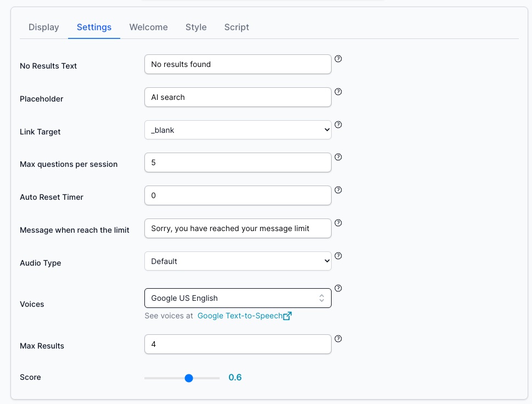Click the Auto Reset Timer help icon
This screenshot has height=404, width=532.
click(x=338, y=190)
